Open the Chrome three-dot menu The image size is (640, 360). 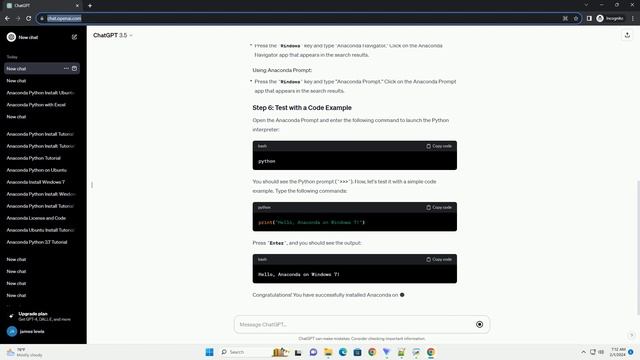[633, 18]
